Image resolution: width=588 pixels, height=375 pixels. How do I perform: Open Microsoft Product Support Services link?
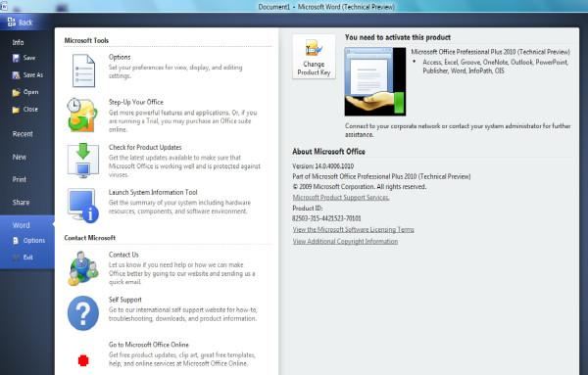(341, 198)
